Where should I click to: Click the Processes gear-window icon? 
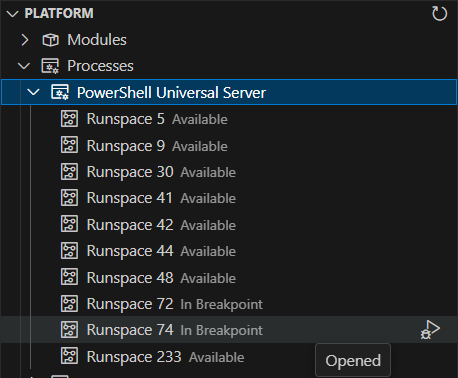[50, 66]
